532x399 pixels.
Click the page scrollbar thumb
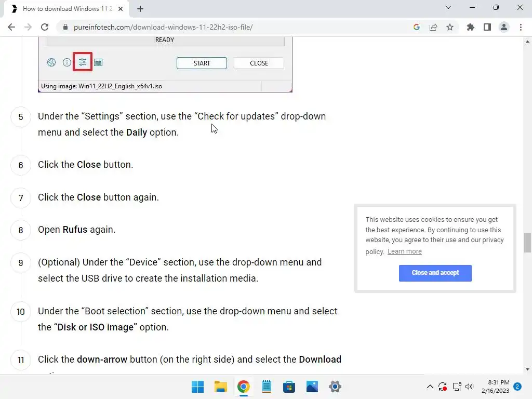coord(527,243)
